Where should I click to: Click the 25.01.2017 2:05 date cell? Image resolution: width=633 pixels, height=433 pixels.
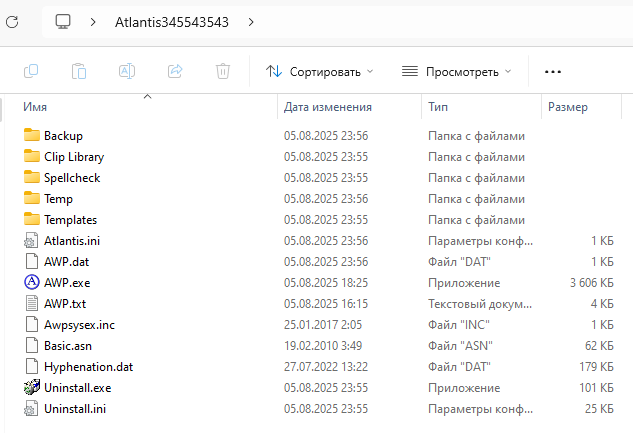[x=323, y=324]
